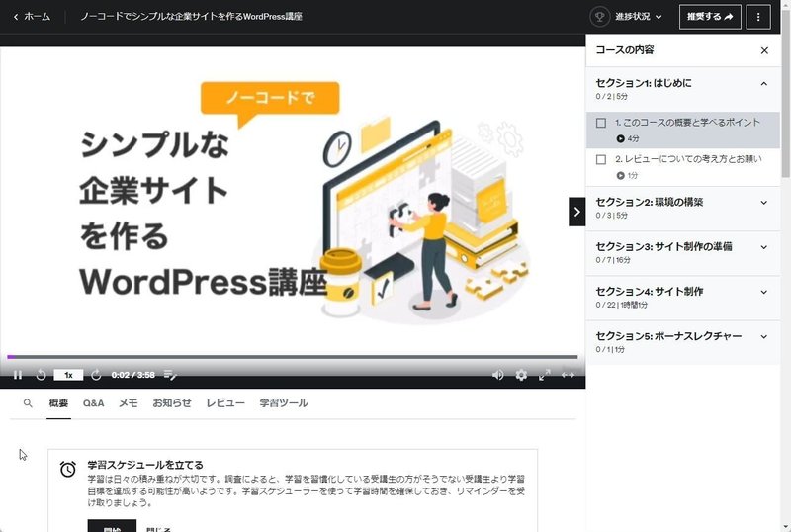Click the course title in header
791x532 pixels.
[191, 17]
